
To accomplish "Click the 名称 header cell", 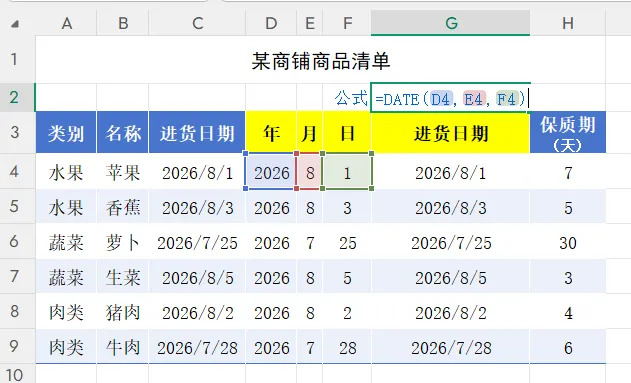I will coord(123,133).
